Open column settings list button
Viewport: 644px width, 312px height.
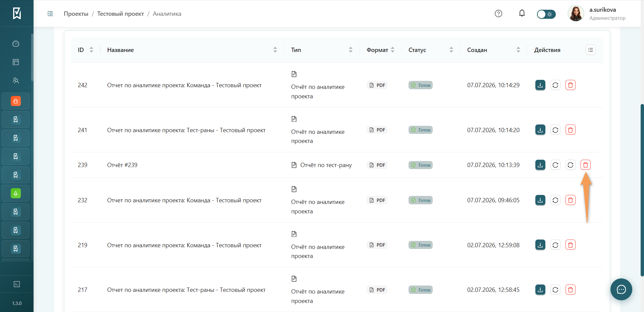[590, 50]
